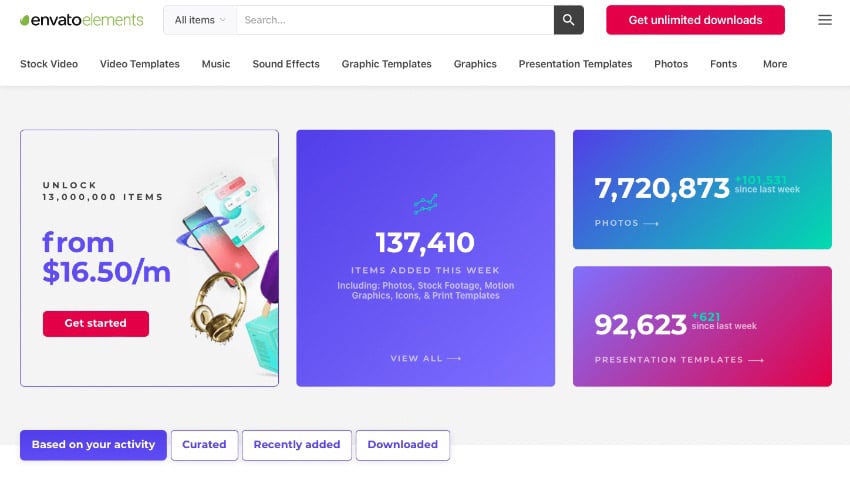Open the Downloaded tab
Screen dimensions: 850x491
pos(402,445)
